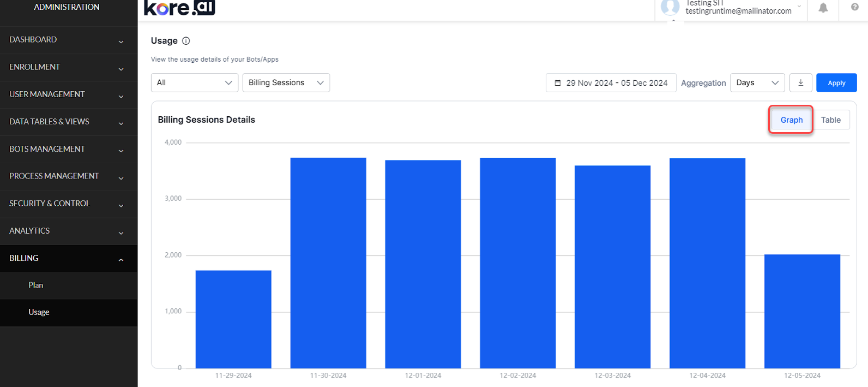Open the All bots dropdown

pos(194,83)
